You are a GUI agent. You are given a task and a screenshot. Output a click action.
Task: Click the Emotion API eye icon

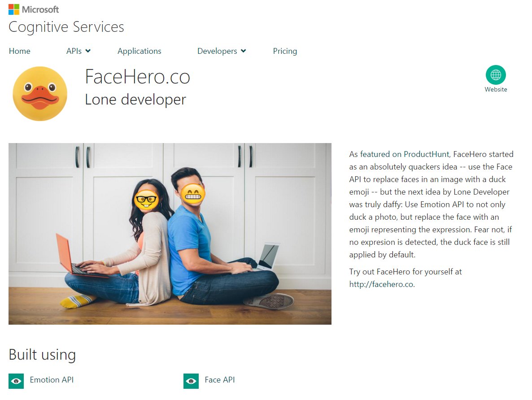[16, 381]
